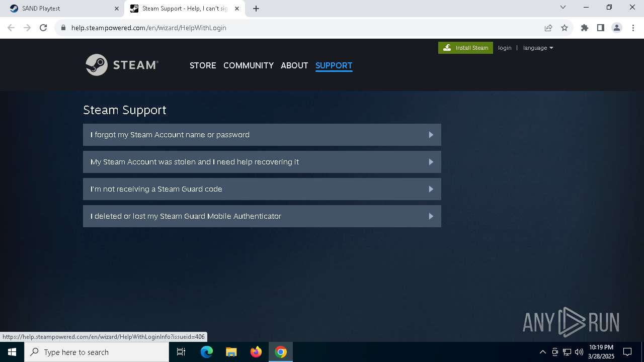Open 'I forgot my Steam Account name or password'
The image size is (644, 362).
pos(262,135)
